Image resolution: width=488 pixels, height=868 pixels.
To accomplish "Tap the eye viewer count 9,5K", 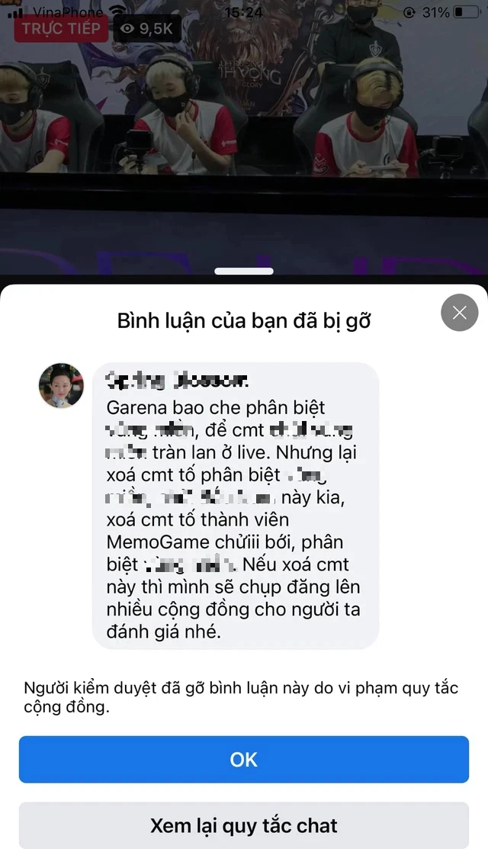I will pyautogui.click(x=147, y=29).
